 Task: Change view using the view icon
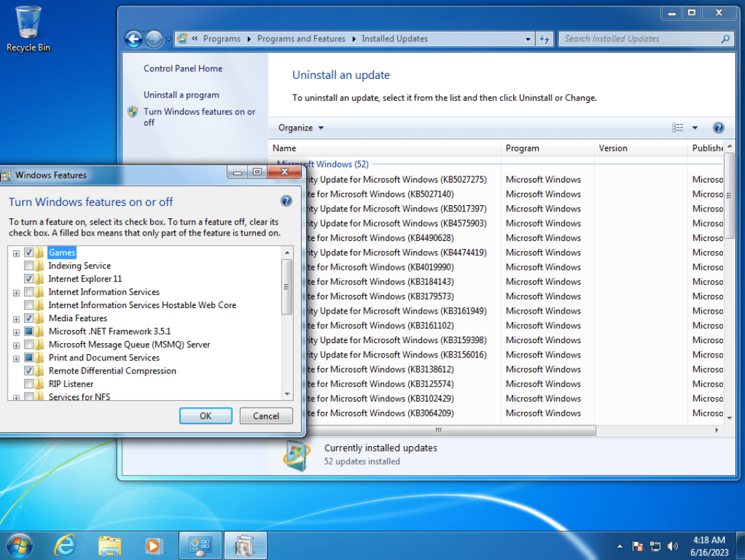coord(678,128)
